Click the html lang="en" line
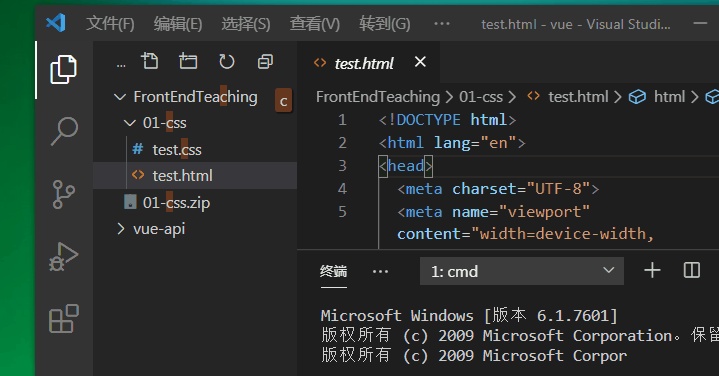 (x=452, y=143)
